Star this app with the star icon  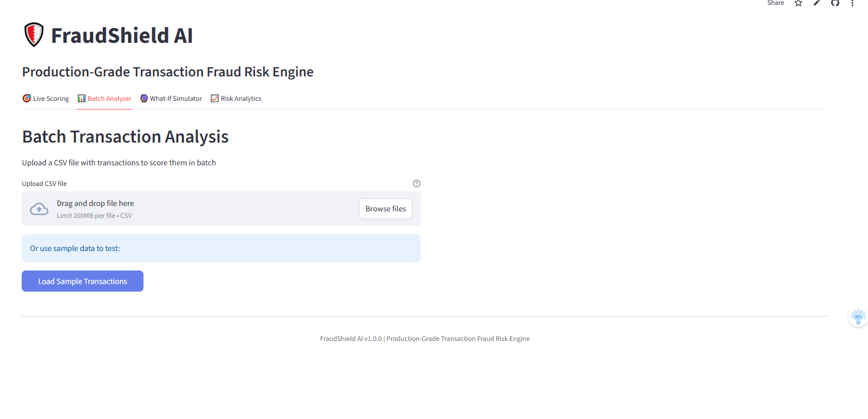(798, 3)
